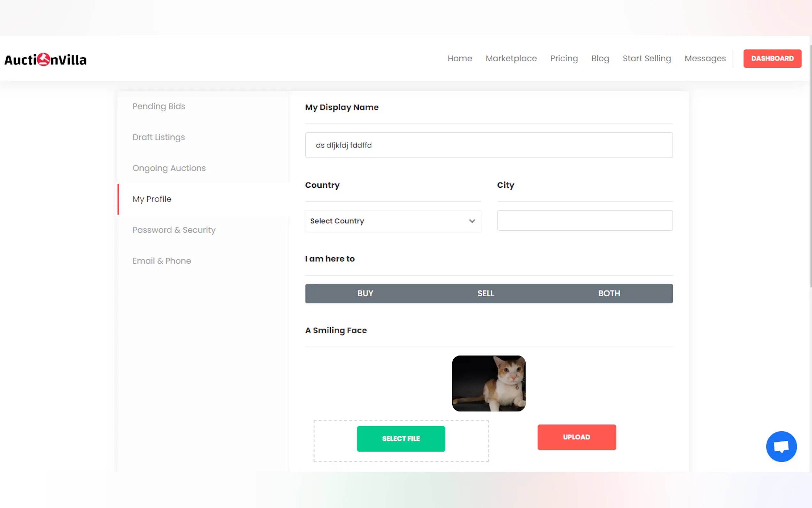The image size is (812, 508).
Task: Click the AuctionVilla logo
Action: [x=45, y=60]
